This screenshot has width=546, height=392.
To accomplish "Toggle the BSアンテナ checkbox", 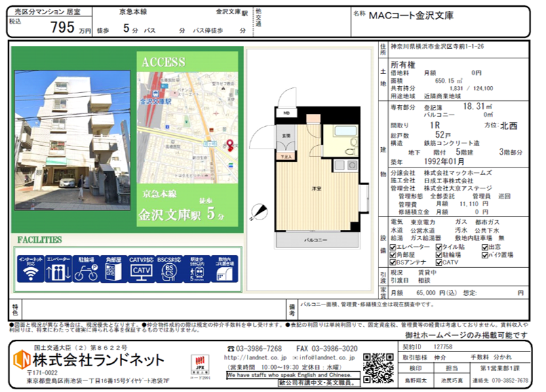I will pyautogui.click(x=394, y=262).
